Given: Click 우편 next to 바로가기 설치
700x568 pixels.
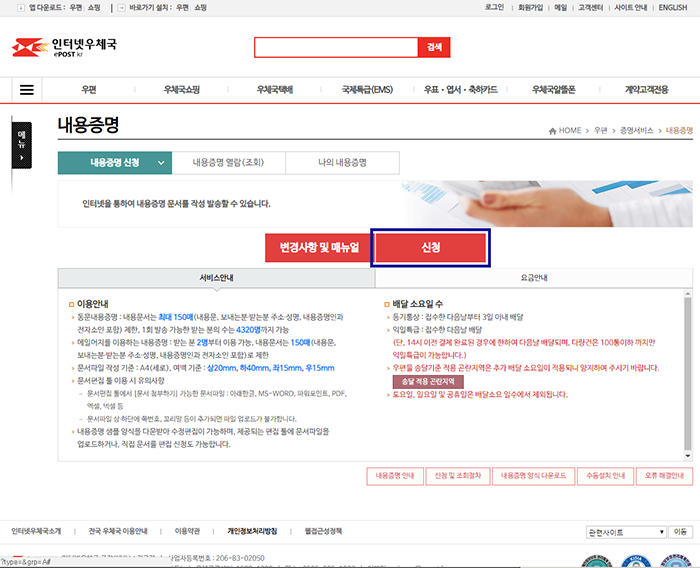Looking at the screenshot, I should point(182,8).
